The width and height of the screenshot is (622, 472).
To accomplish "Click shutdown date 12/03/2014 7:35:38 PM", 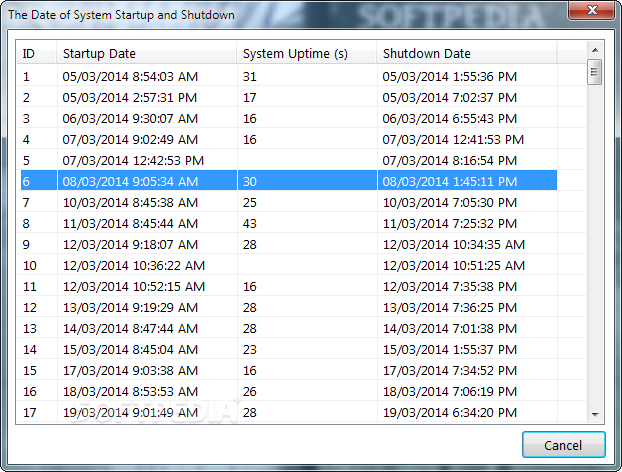I will coord(450,287).
